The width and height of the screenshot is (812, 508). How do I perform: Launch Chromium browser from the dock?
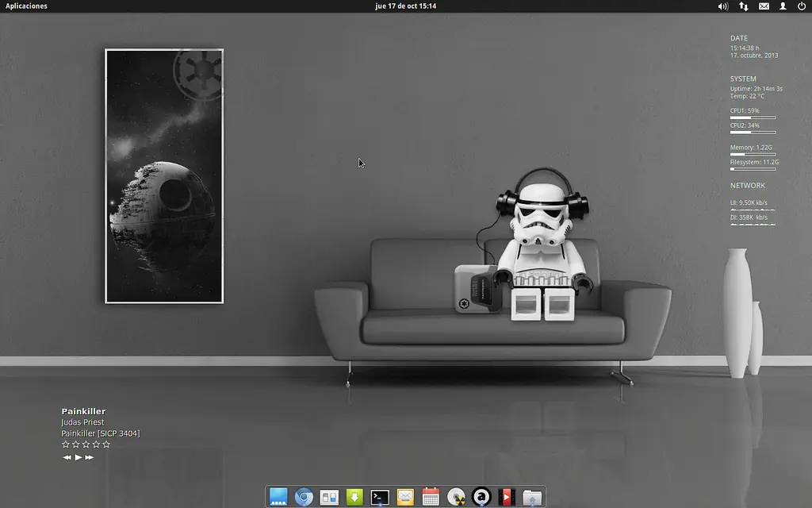(x=304, y=497)
